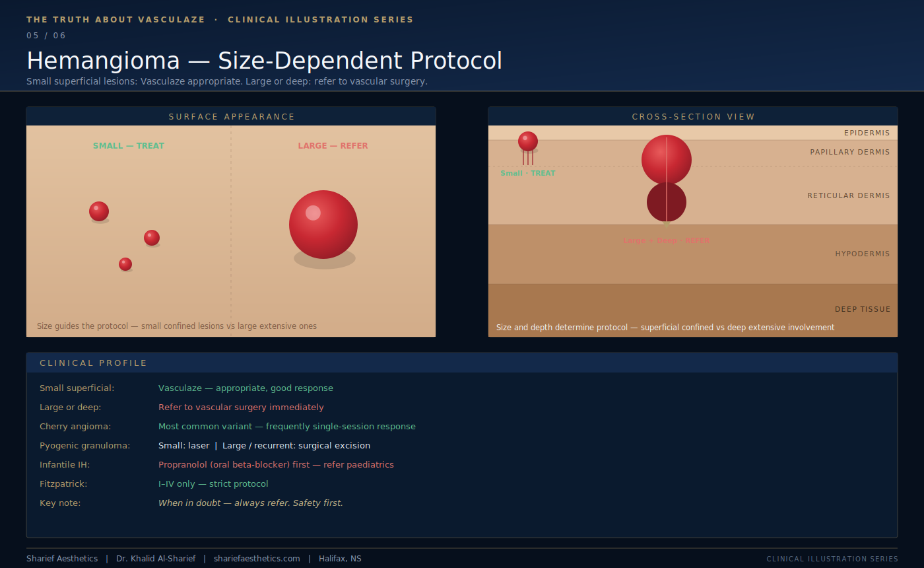Image resolution: width=924 pixels, height=568 pixels.
Task: Click the 'Pyogenic granuloma:' row label
Action: point(85,446)
